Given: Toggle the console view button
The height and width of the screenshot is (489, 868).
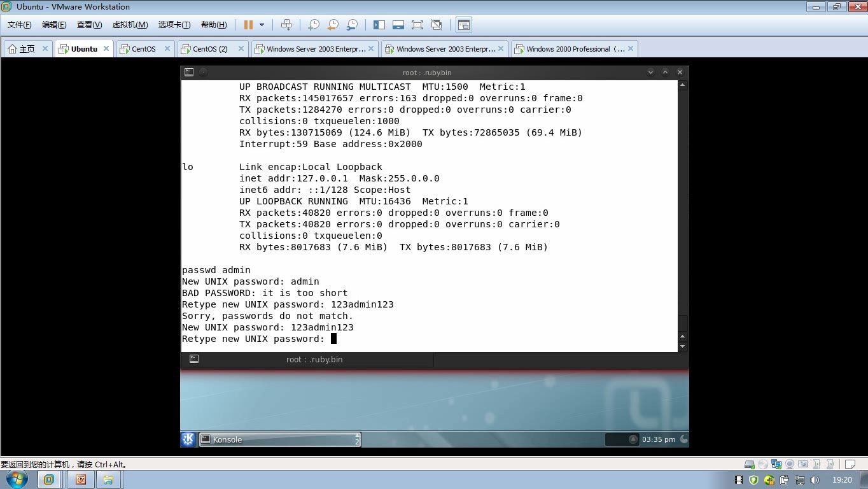Looking at the screenshot, I should (464, 25).
